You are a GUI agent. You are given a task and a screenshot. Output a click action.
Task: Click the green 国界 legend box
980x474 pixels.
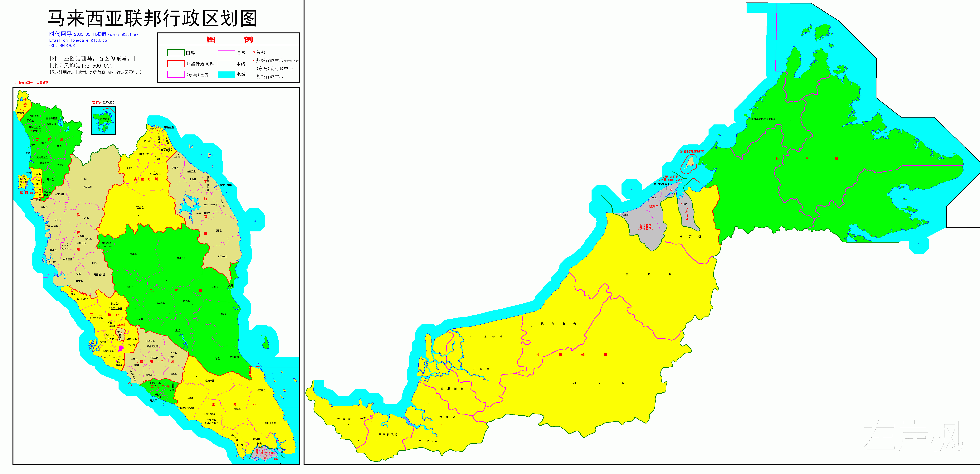pos(176,53)
